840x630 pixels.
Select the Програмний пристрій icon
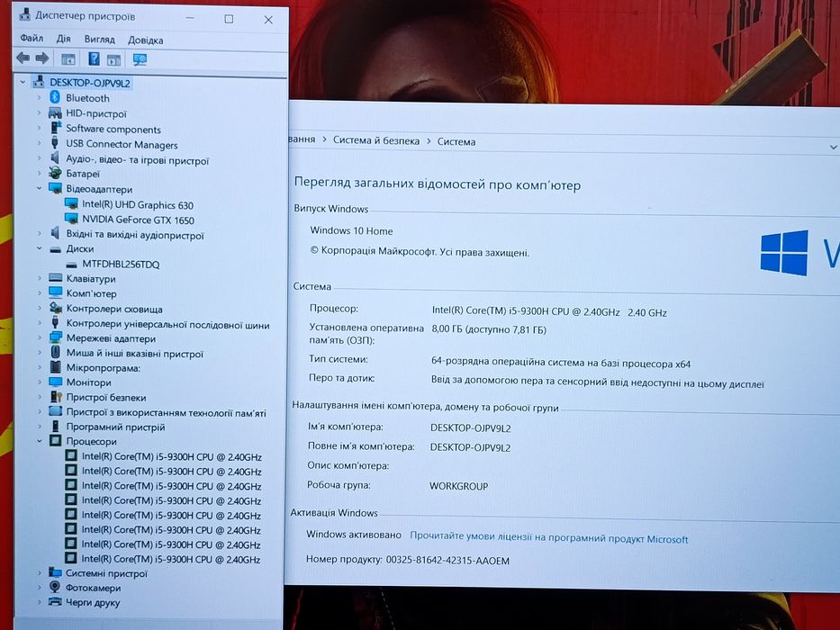pyautogui.click(x=55, y=427)
